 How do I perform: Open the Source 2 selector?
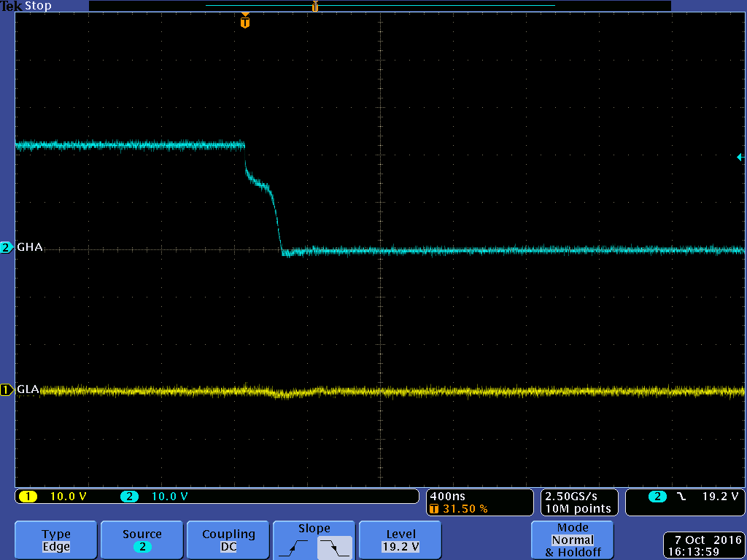click(x=142, y=540)
